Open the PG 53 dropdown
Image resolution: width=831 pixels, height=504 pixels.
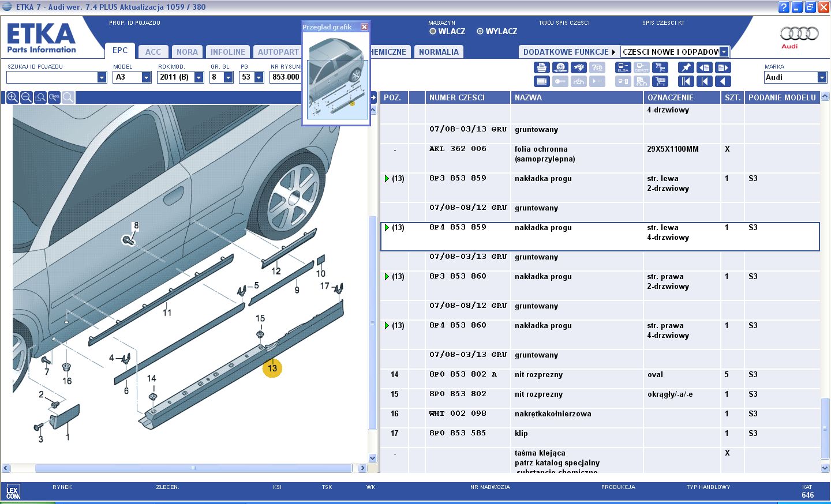259,77
